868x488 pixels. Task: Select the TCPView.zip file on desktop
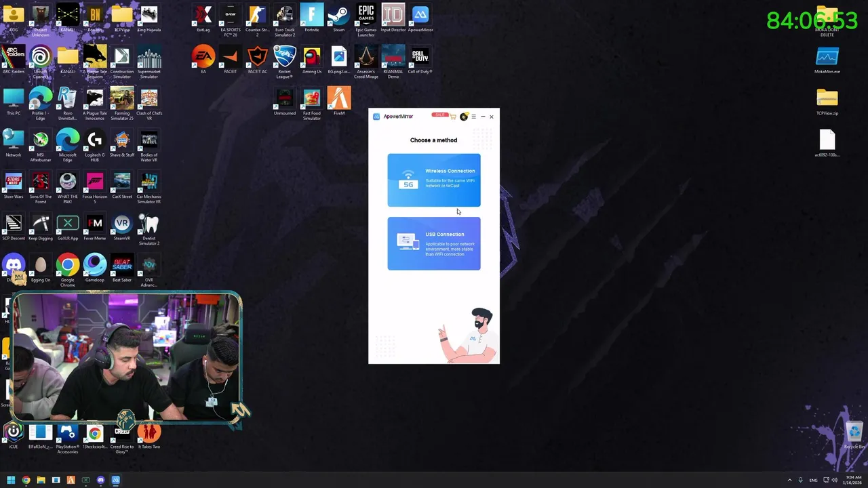pyautogui.click(x=827, y=101)
